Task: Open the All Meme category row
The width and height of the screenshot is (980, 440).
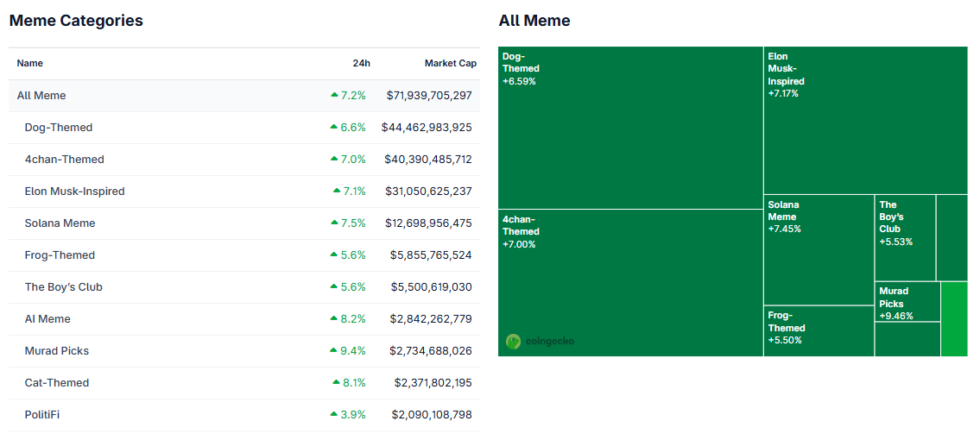Action: [x=243, y=96]
